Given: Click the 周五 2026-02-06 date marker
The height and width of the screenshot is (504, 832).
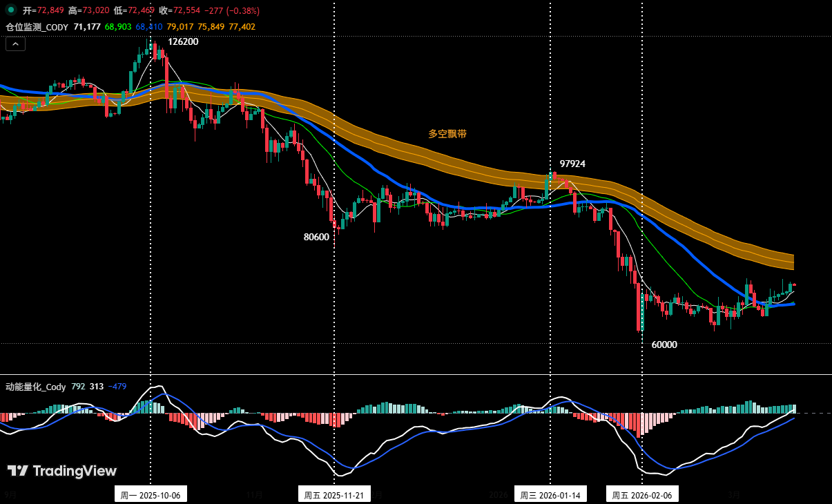Looking at the screenshot, I should 644,494.
